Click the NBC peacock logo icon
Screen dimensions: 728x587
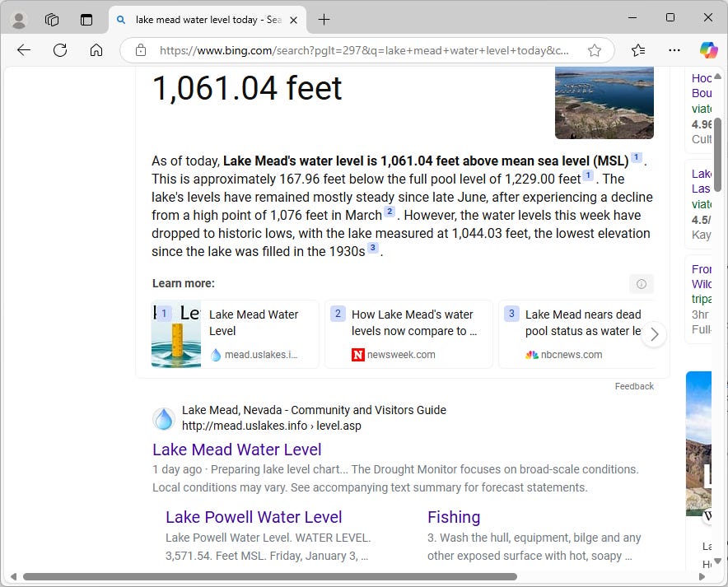click(x=532, y=355)
